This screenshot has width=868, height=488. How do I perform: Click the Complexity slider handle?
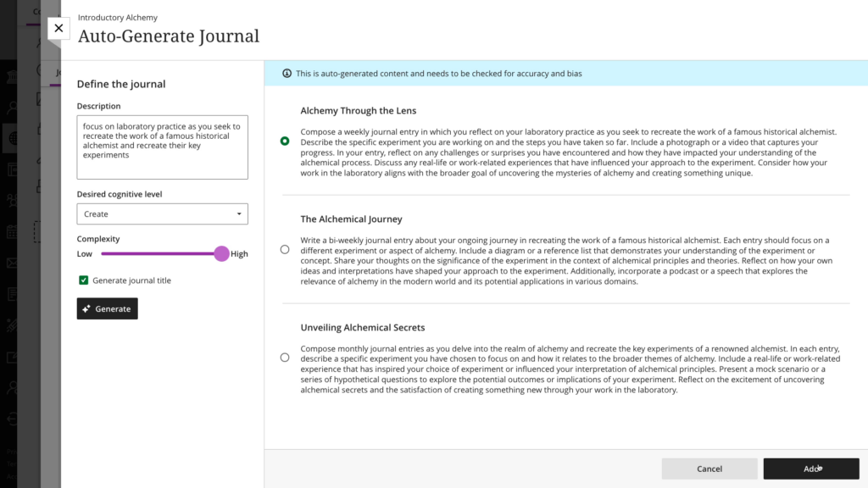pos(221,254)
